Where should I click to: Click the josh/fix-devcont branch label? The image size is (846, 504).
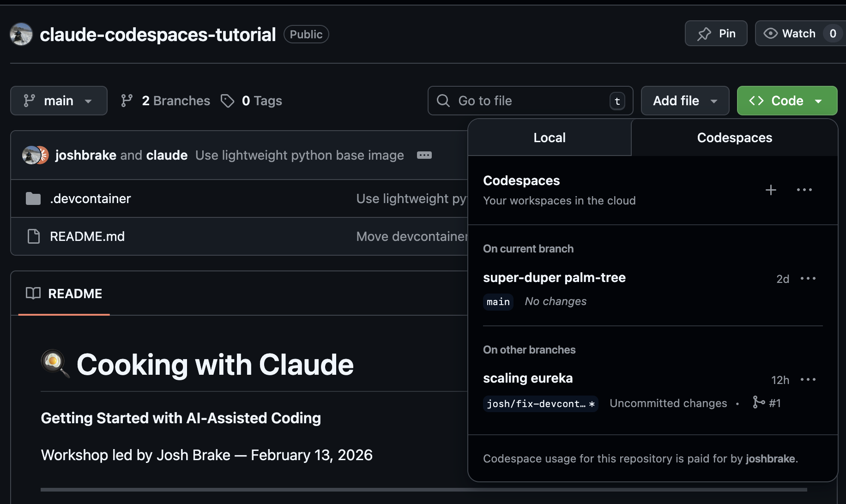click(x=541, y=404)
